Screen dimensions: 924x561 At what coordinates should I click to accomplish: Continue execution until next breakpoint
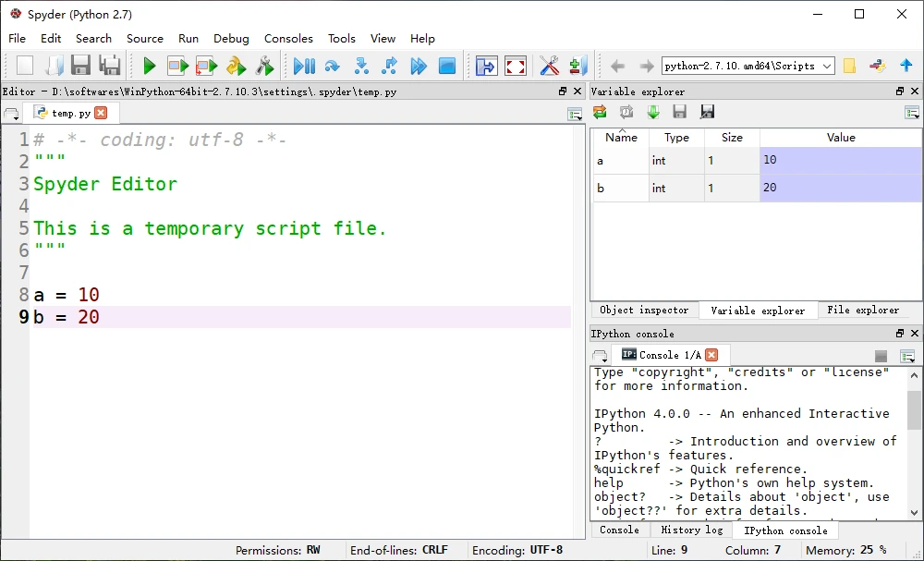tap(419, 66)
